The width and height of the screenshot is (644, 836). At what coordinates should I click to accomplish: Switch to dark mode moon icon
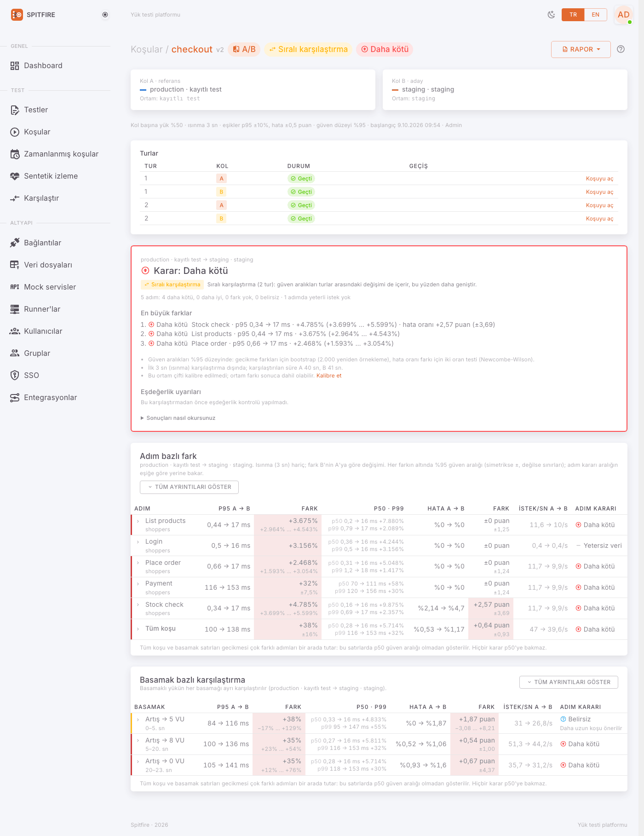coord(551,15)
